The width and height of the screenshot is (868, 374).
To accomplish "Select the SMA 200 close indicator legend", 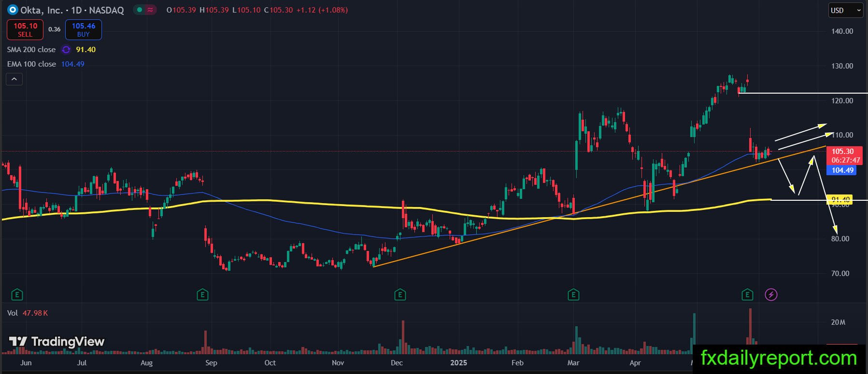I will point(31,50).
